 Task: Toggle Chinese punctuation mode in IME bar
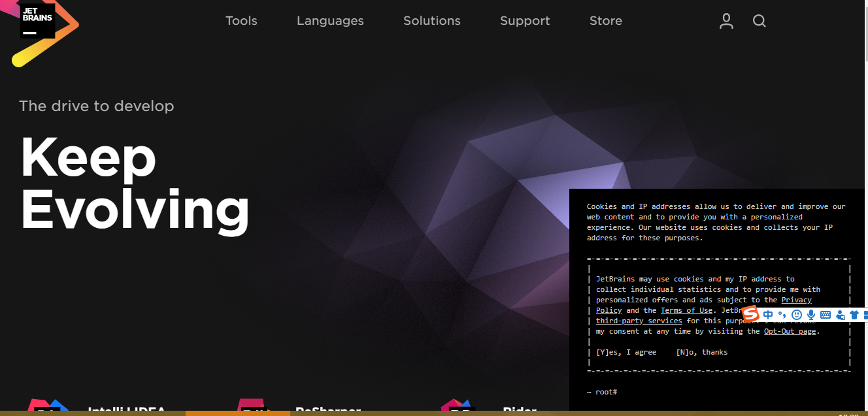coord(782,315)
